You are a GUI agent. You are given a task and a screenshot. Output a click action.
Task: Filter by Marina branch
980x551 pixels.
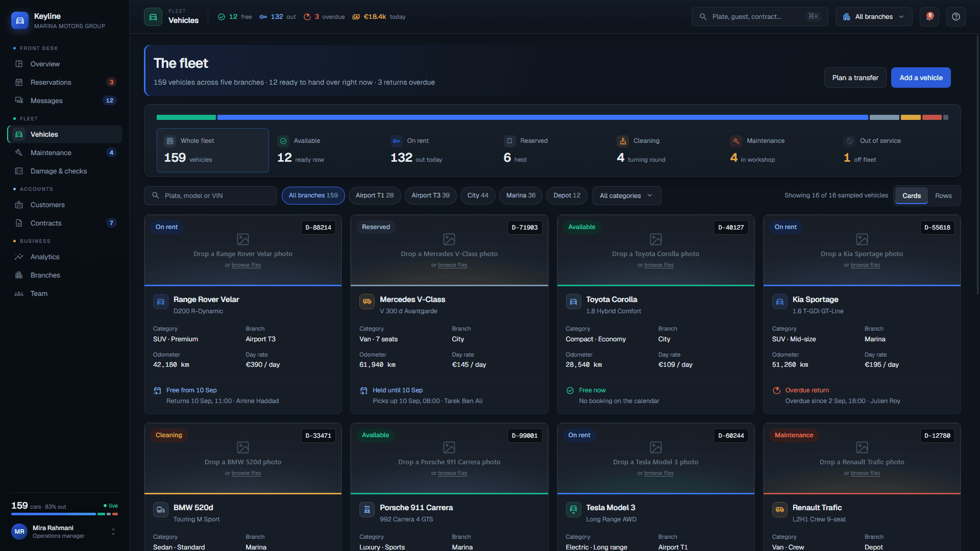521,195
